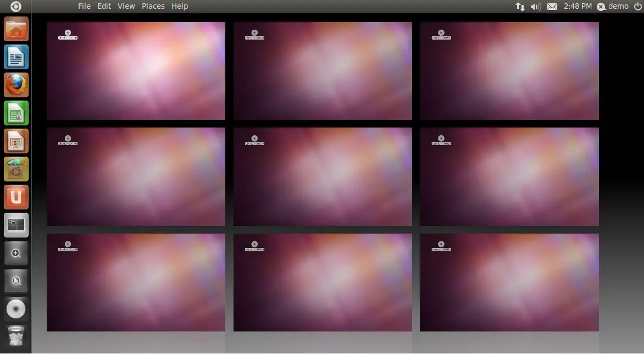Click the 2:48 PM clock
Image resolution: width=644 pixels, height=354 pixels.
tap(578, 7)
